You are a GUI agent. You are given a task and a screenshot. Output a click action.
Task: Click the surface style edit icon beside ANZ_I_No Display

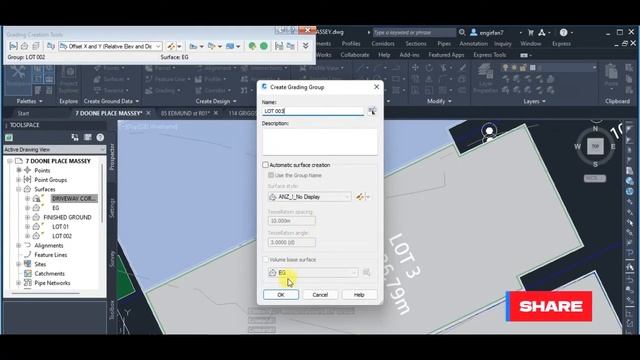359,197
